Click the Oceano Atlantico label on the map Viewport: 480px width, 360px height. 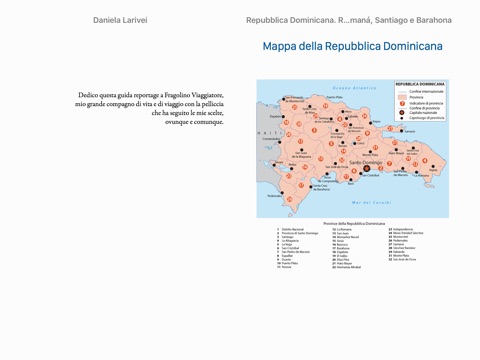tap(354, 88)
